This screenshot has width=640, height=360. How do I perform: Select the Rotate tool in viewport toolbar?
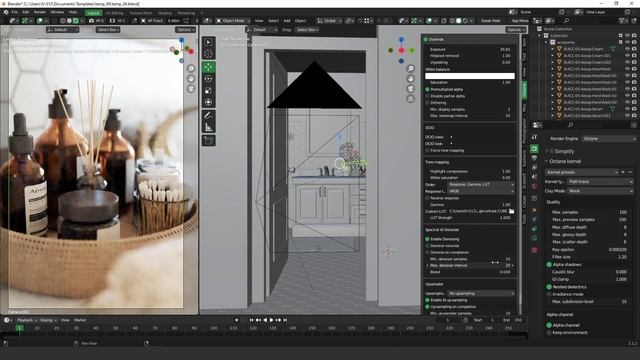(x=209, y=79)
